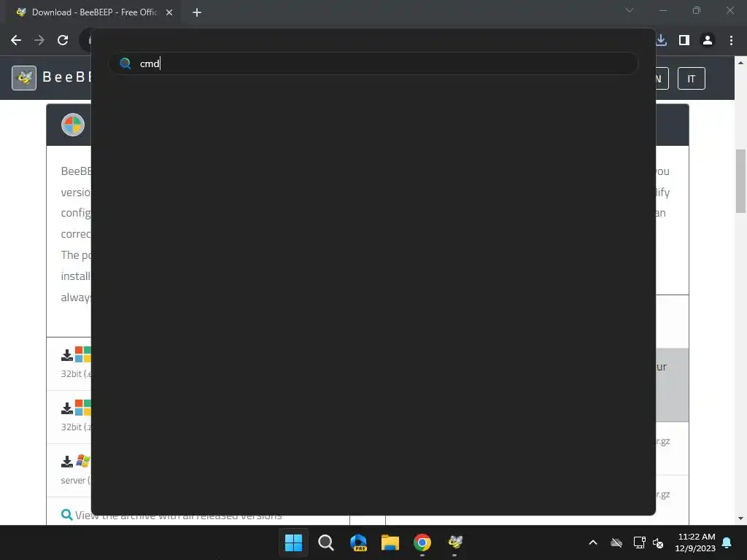
Task: Reload the BeeBEEP download page
Action: [x=63, y=41]
